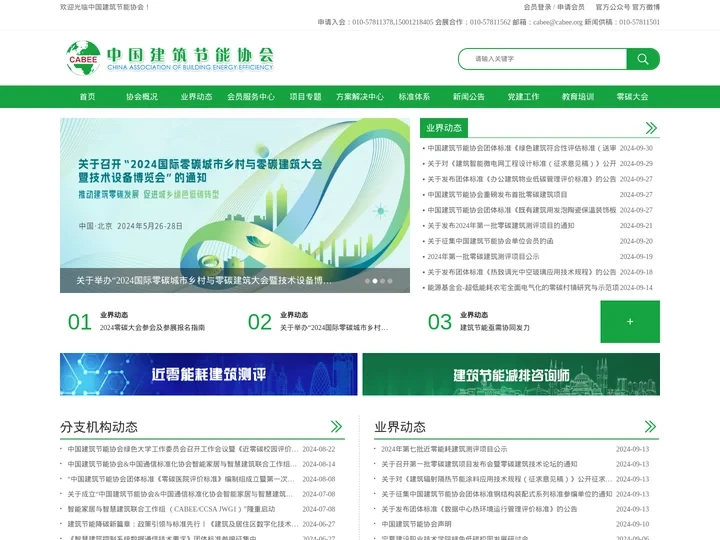The height and width of the screenshot is (540, 720).
Task: Open the 近零能耗建筑测评 banner
Action: 208,374
